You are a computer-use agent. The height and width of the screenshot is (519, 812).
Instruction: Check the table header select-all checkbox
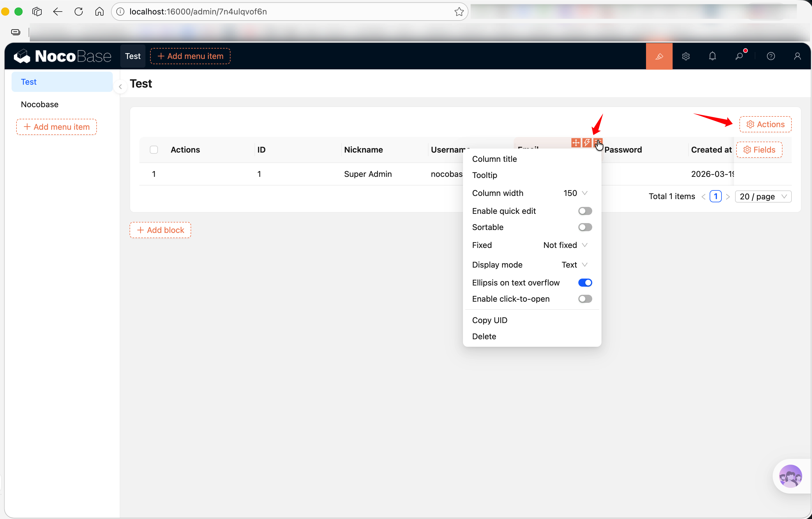pyautogui.click(x=154, y=150)
